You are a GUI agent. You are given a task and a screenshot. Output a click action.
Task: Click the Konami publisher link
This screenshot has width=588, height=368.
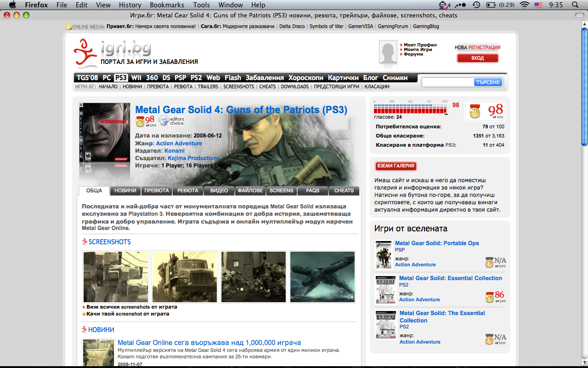point(174,151)
